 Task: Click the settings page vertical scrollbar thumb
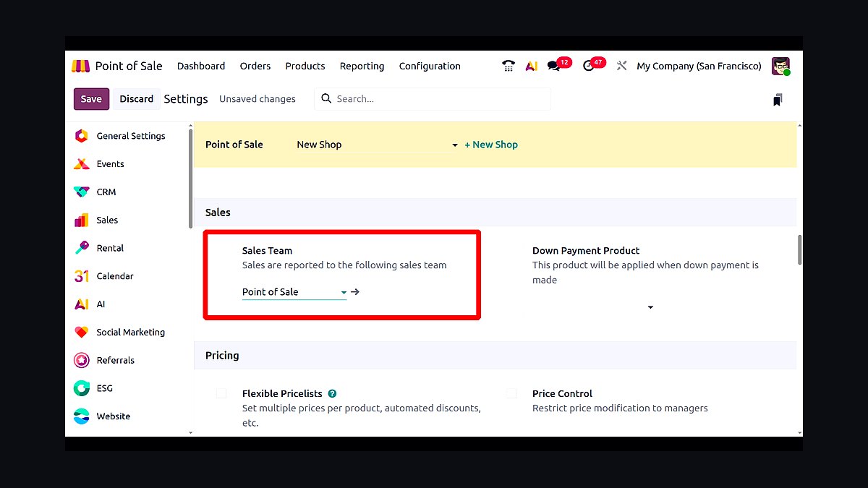click(x=799, y=249)
